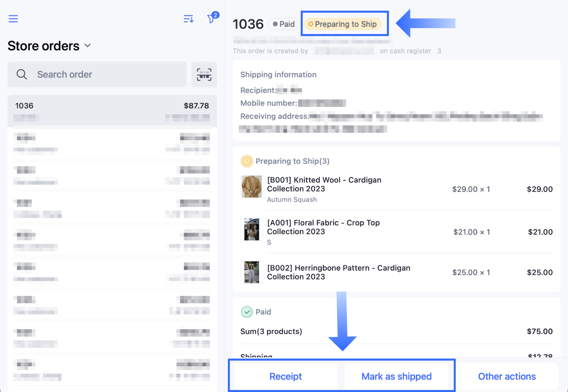Click the Preparing to Ship clock icon
The height and width of the screenshot is (392, 568).
(247, 161)
